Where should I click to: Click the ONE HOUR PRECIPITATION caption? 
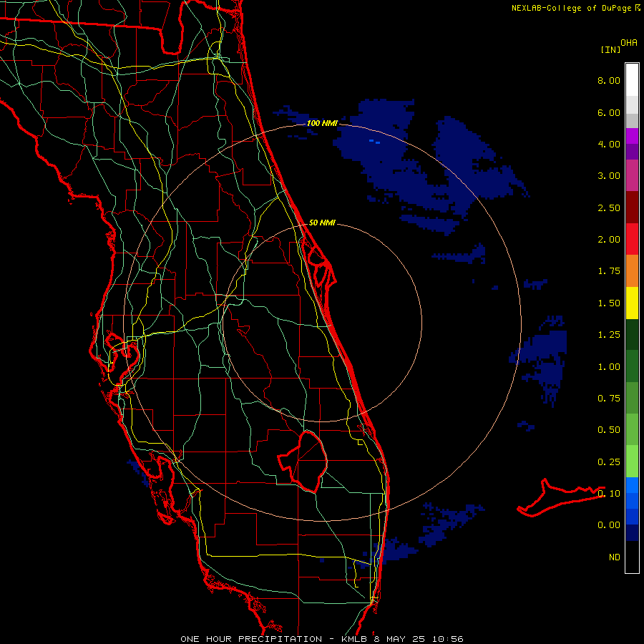(x=251, y=639)
